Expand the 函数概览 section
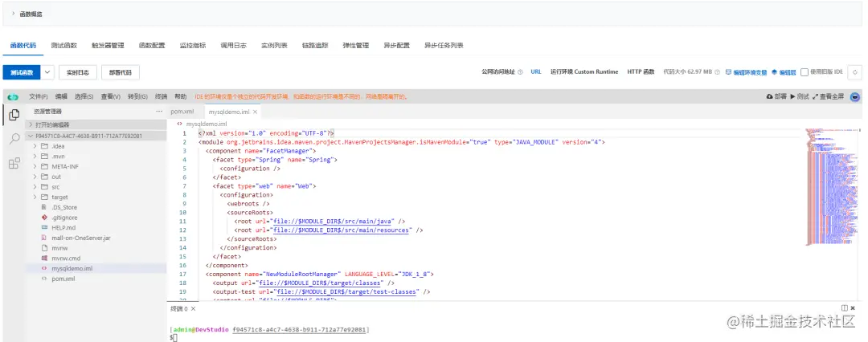Screen dimensions: 868x342 pos(14,14)
